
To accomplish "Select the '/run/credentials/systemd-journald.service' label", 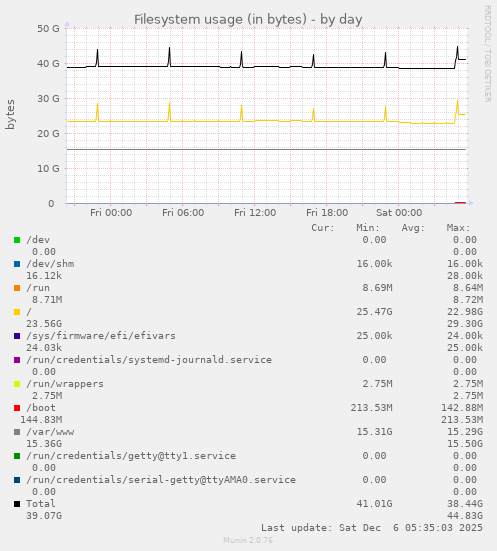I will [149, 360].
